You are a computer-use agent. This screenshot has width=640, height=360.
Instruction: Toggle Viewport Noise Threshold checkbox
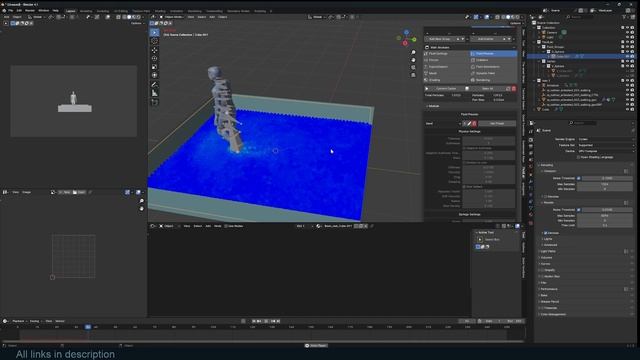pyautogui.click(x=578, y=178)
